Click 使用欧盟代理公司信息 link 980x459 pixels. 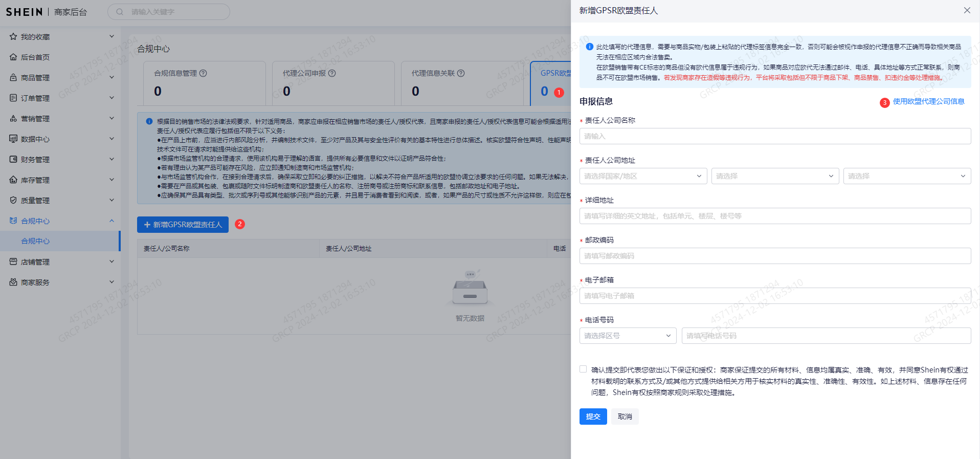tap(928, 101)
